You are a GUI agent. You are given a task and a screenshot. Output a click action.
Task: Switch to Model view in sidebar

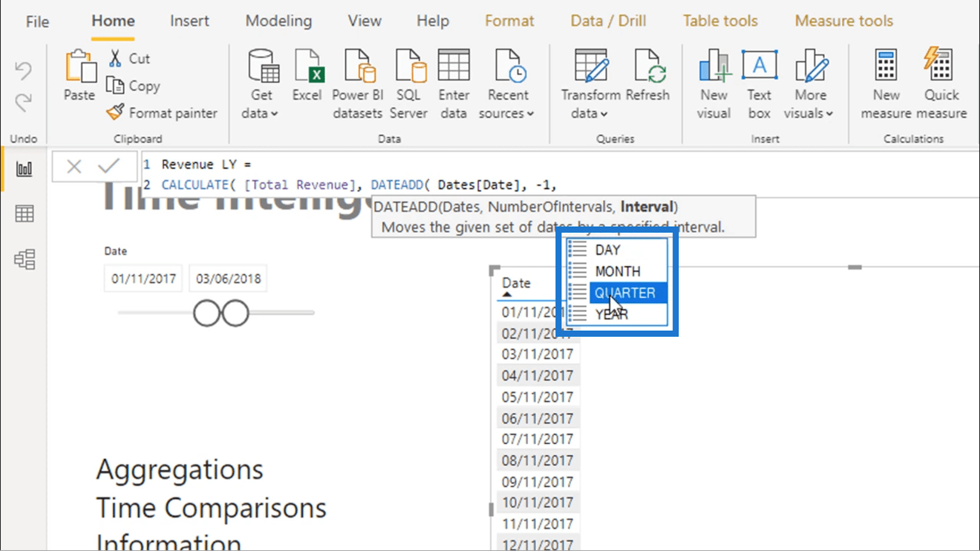coord(24,260)
